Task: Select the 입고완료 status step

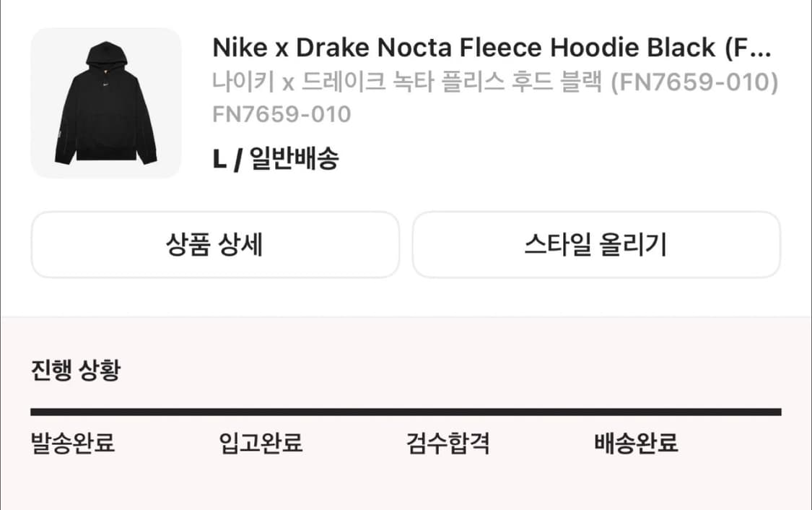Action: 261,442
